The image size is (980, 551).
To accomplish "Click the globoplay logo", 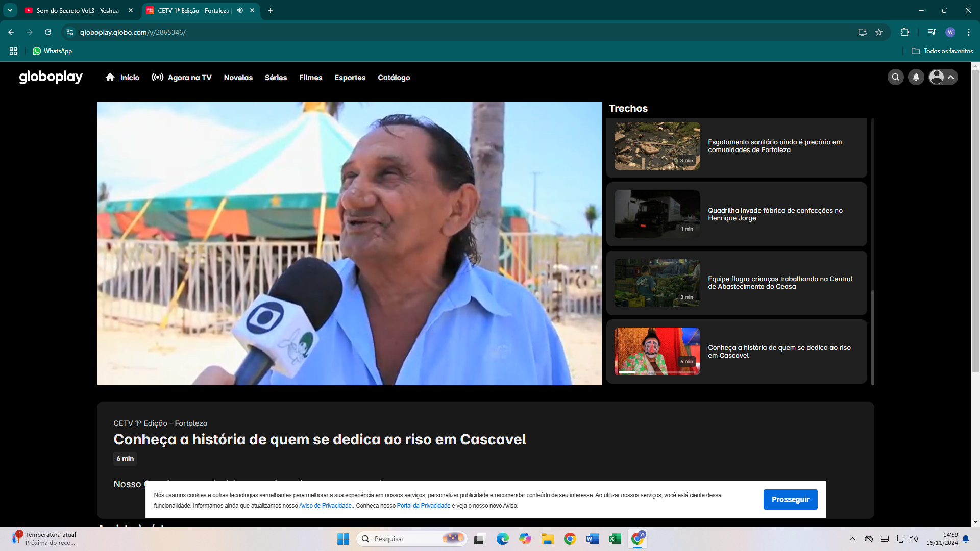I will click(51, 77).
